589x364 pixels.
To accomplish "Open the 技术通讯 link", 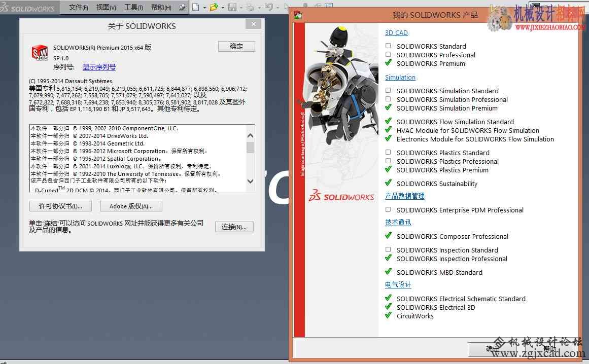I will tap(398, 222).
